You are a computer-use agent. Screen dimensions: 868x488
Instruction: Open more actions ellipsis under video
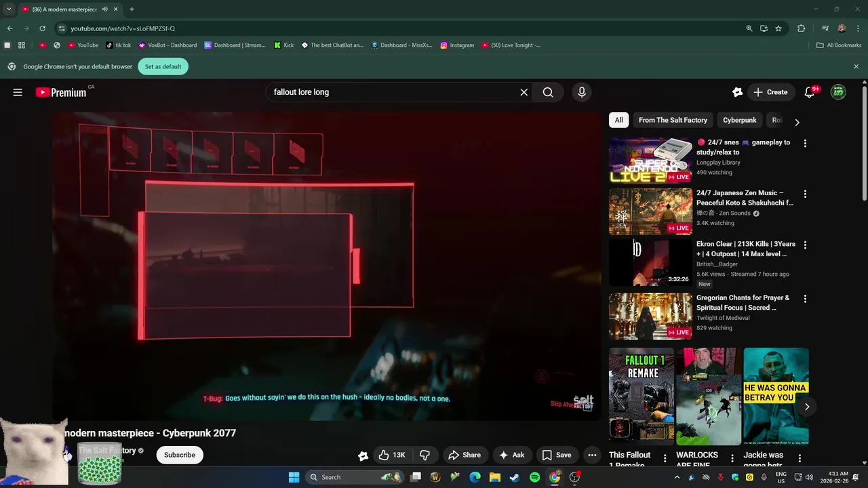click(592, 455)
